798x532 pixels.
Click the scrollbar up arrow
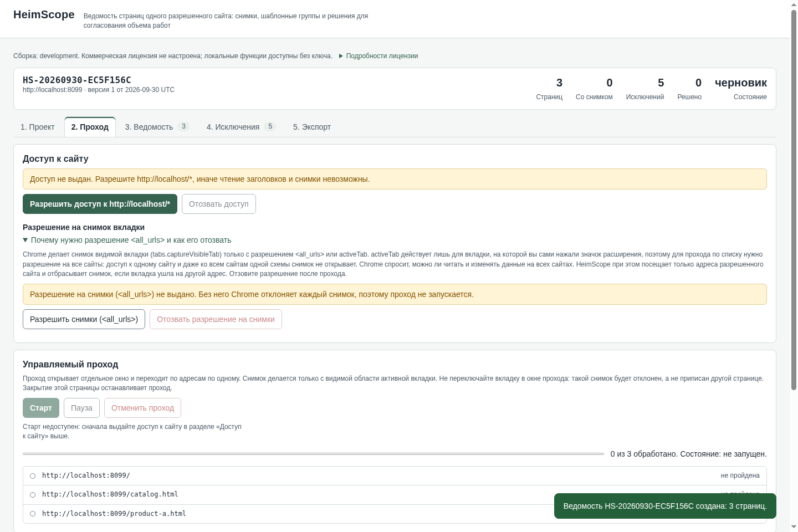click(794, 4)
